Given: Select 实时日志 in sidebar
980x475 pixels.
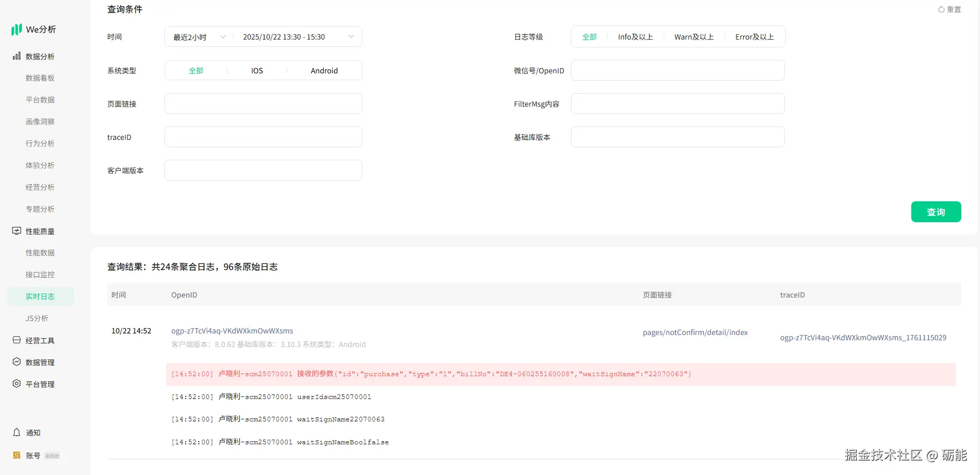Looking at the screenshot, I should 40,297.
